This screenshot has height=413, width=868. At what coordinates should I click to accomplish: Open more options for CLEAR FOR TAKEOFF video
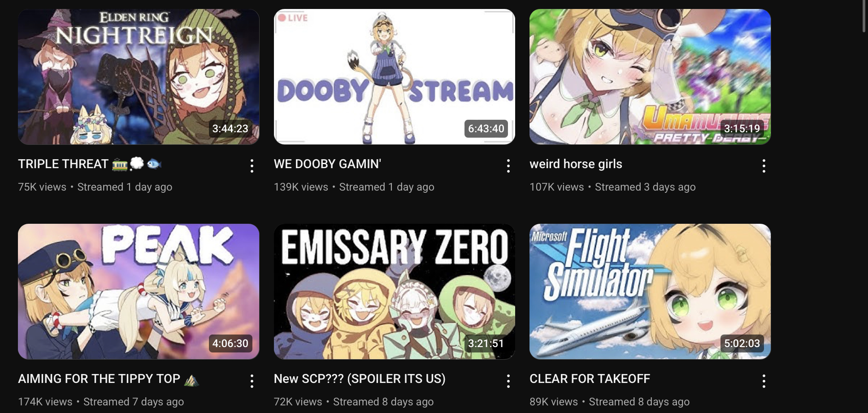(764, 381)
